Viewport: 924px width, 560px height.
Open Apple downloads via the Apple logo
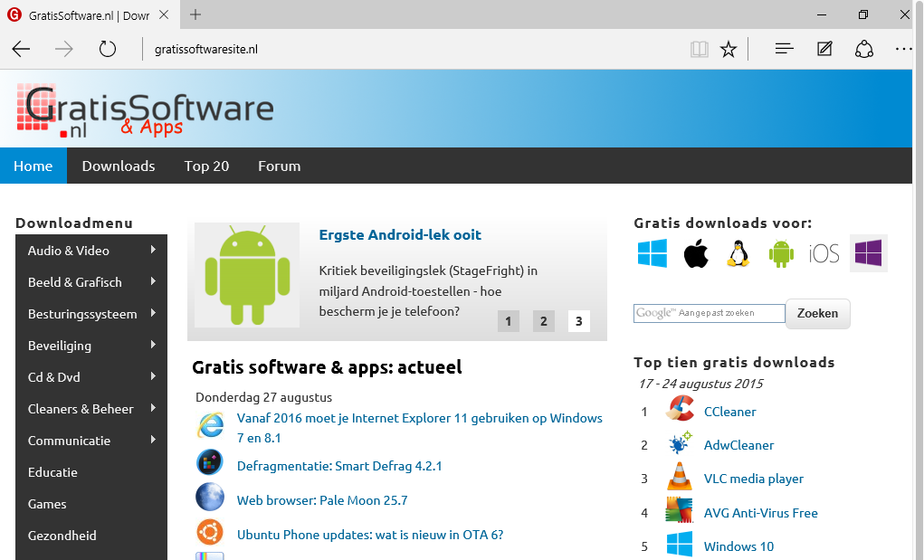(695, 253)
